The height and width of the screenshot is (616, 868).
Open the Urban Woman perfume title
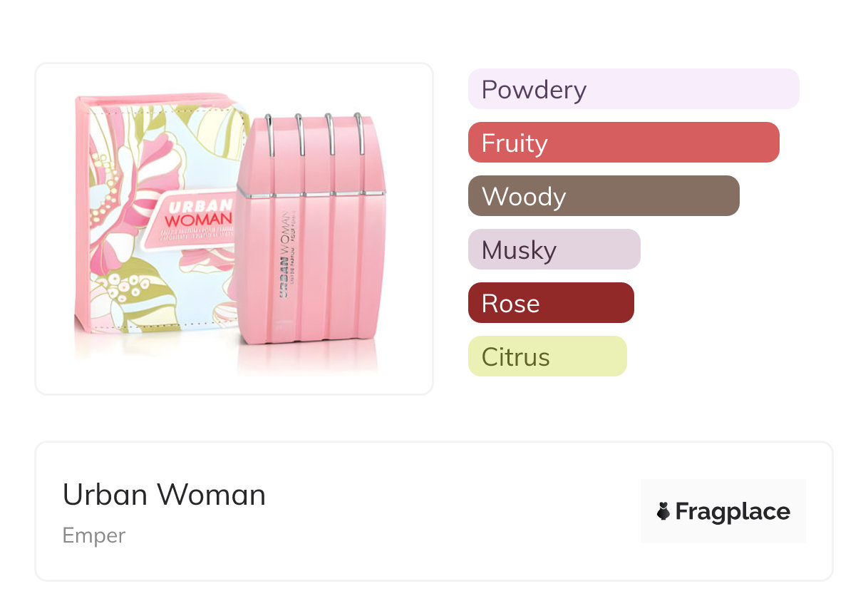(164, 495)
